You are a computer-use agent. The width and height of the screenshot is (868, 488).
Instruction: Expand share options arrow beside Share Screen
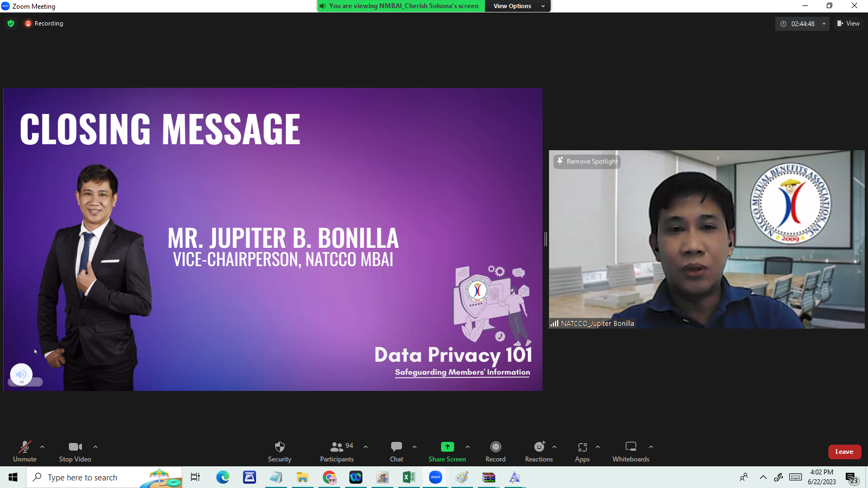point(468,447)
